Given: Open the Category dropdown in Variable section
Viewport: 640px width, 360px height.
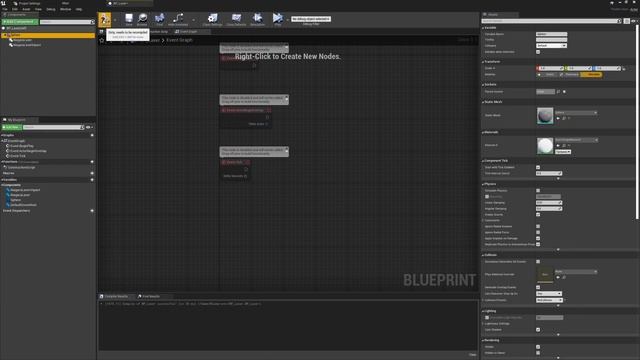Looking at the screenshot, I should (551, 46).
